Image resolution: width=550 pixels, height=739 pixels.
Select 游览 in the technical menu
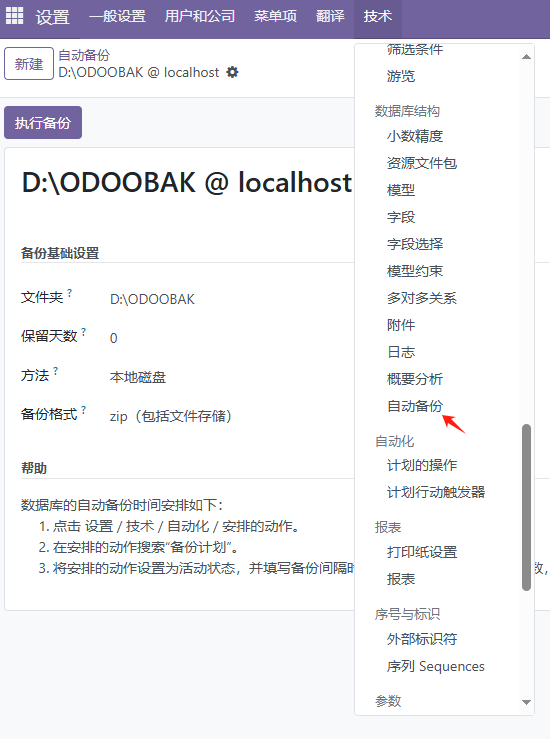coord(401,76)
